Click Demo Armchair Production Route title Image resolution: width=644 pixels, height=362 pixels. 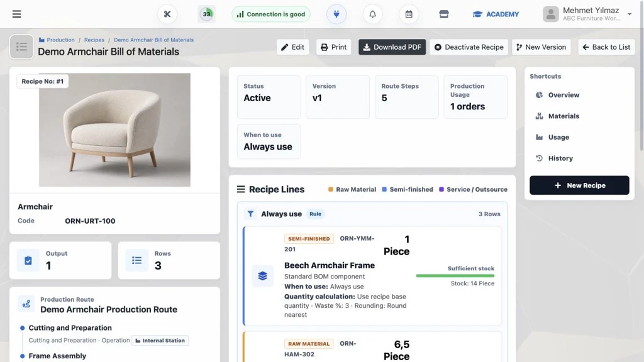tap(109, 309)
